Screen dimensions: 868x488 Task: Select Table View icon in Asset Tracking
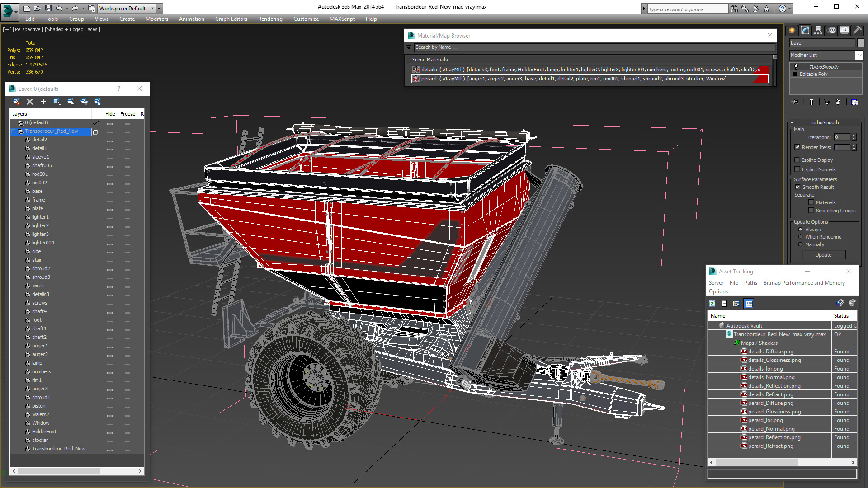[749, 304]
